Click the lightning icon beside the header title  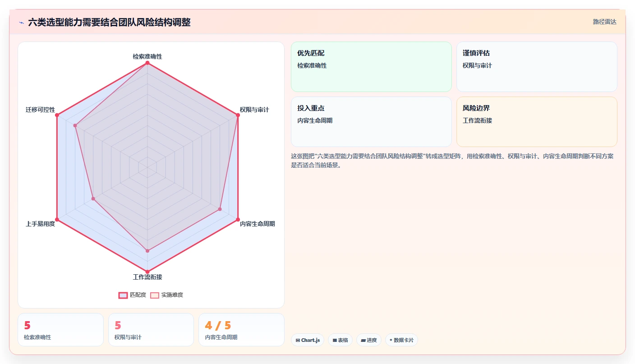tap(21, 23)
